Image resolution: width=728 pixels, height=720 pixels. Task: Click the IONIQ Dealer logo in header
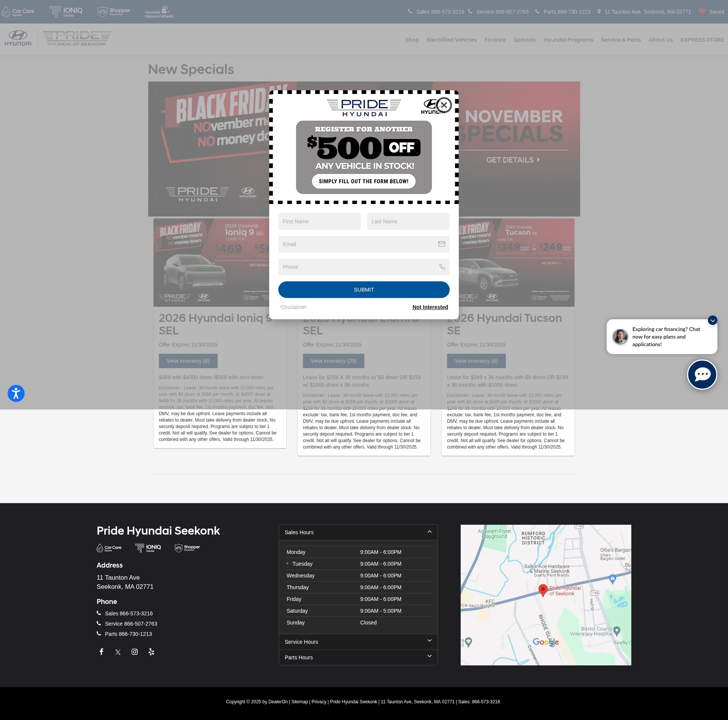pos(66,12)
